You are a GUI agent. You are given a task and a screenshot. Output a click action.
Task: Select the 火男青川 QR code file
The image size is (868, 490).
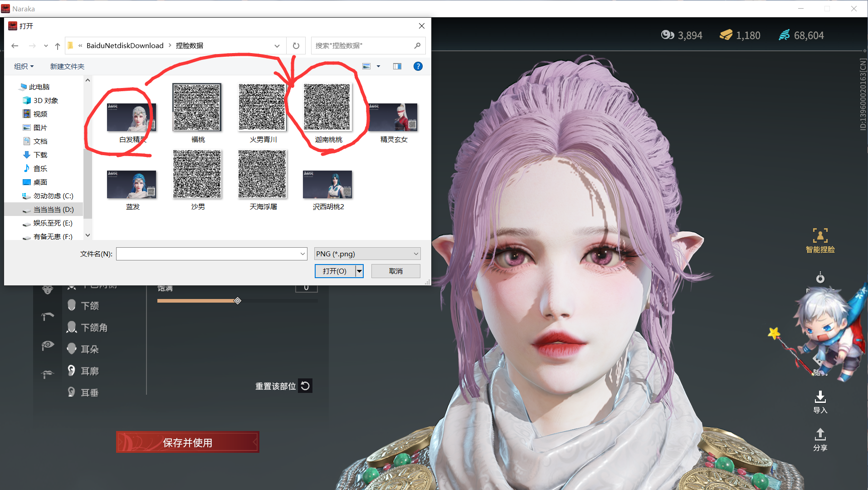[263, 113]
